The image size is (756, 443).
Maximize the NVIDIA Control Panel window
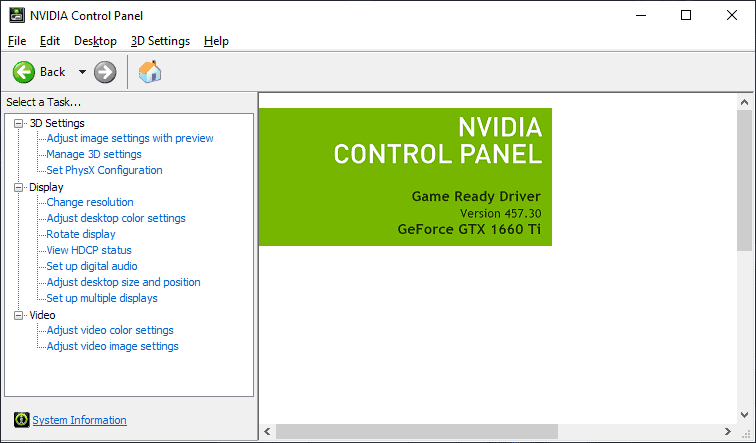686,15
